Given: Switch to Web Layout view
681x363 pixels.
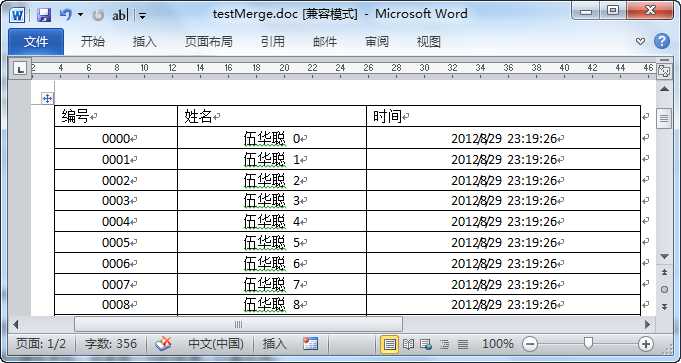Looking at the screenshot, I should tap(426, 345).
